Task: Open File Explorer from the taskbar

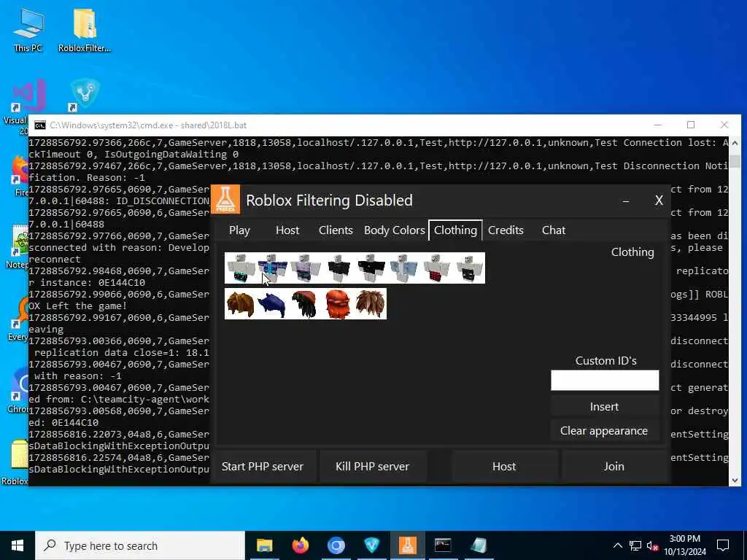Action: point(264,545)
